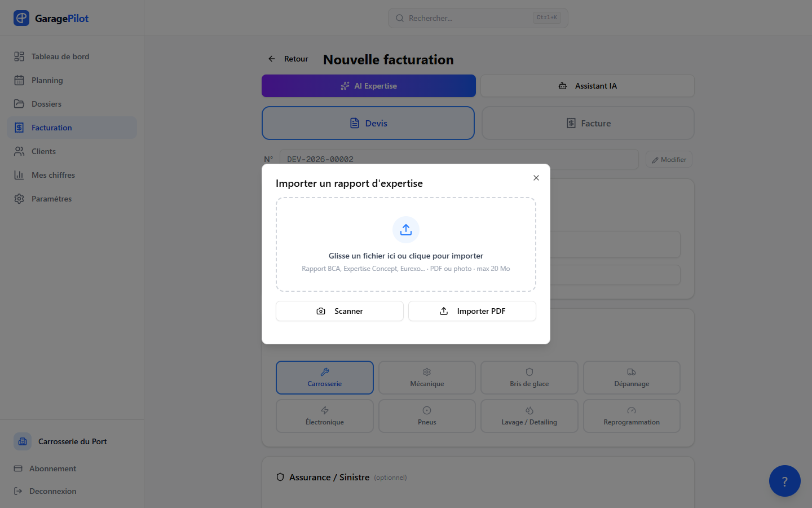Select the Devis document type tab
The image size is (812, 508).
(x=368, y=123)
